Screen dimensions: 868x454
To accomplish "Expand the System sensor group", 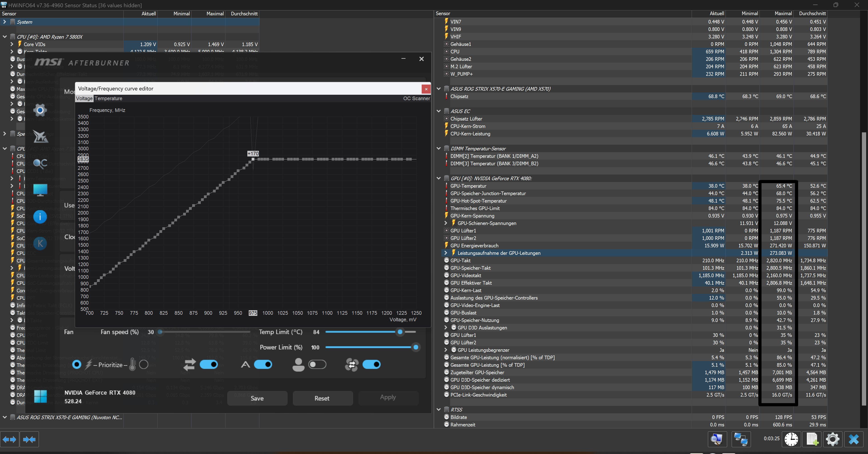I will [4, 21].
